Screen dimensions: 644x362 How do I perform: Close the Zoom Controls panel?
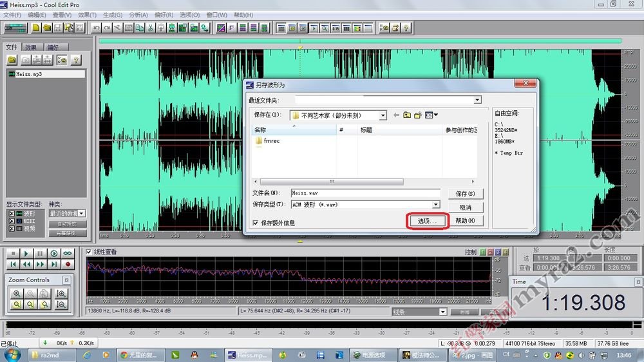point(66,280)
